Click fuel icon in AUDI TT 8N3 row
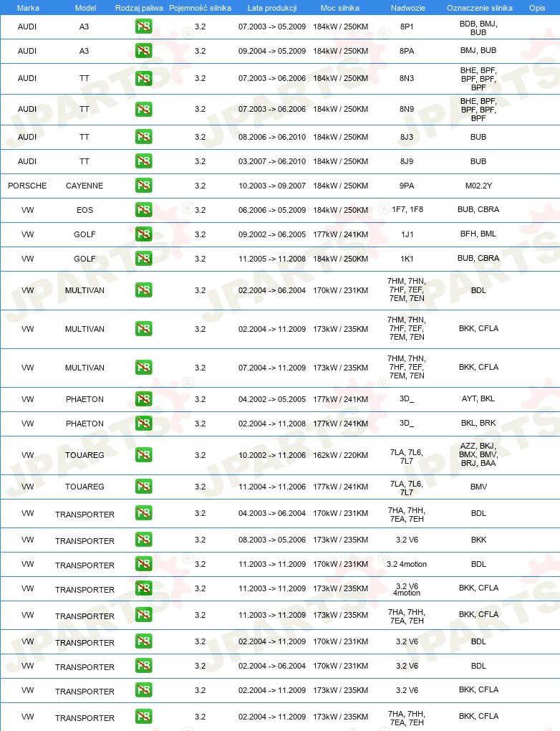The height and width of the screenshot is (731, 560). [143, 78]
